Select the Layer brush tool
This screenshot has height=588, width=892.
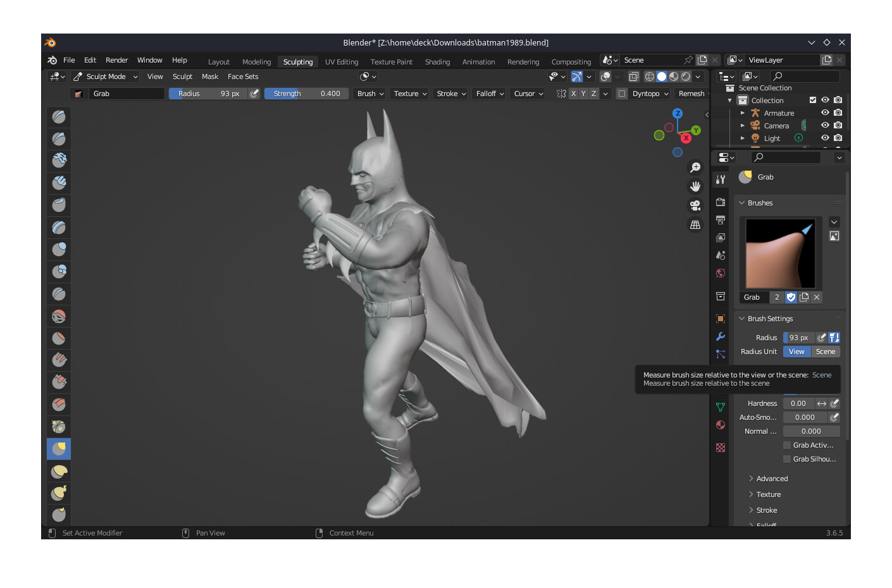coord(59,227)
